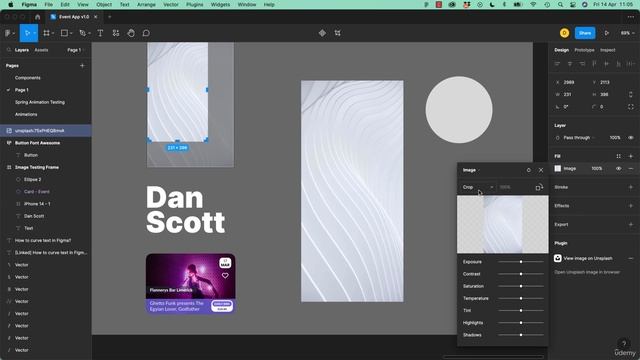The height and width of the screenshot is (360, 640).
Task: Add a new page with plus
Action: tap(82, 65)
